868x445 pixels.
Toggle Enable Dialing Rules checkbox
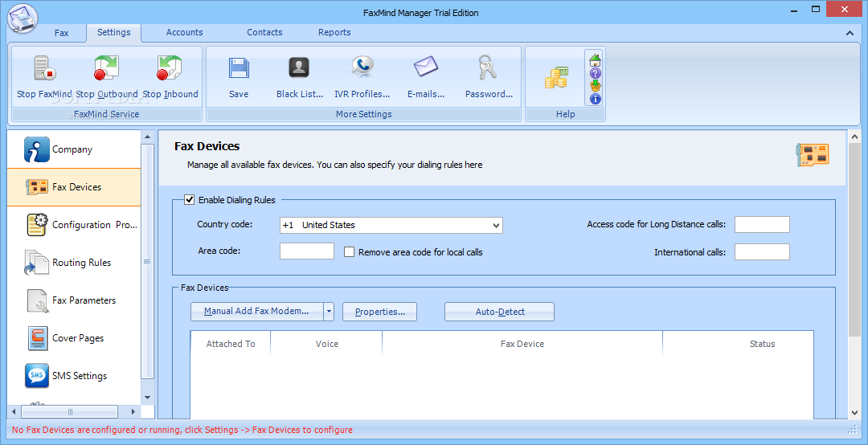click(190, 200)
